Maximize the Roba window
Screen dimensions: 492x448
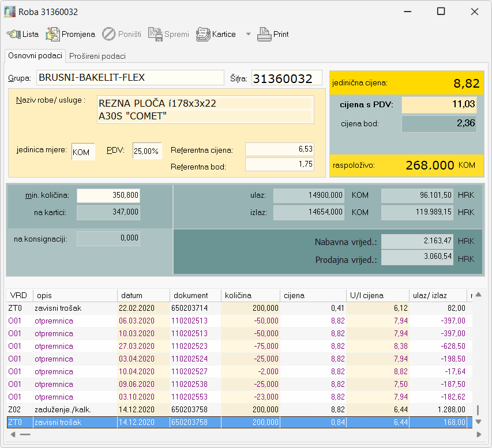pos(441,12)
